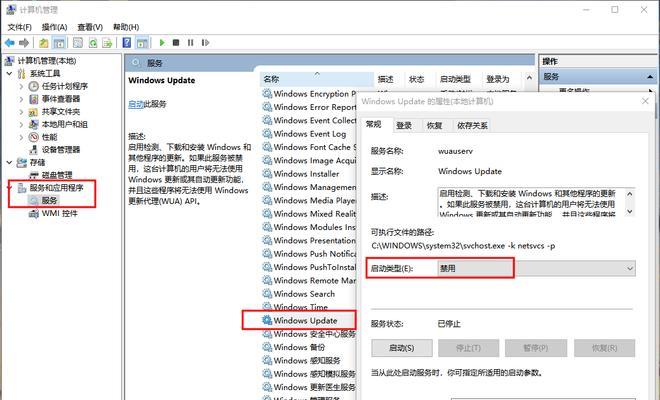Image resolution: width=660 pixels, height=400 pixels.
Task: Click the blue Back arrow in toolbar
Action: click(9, 43)
